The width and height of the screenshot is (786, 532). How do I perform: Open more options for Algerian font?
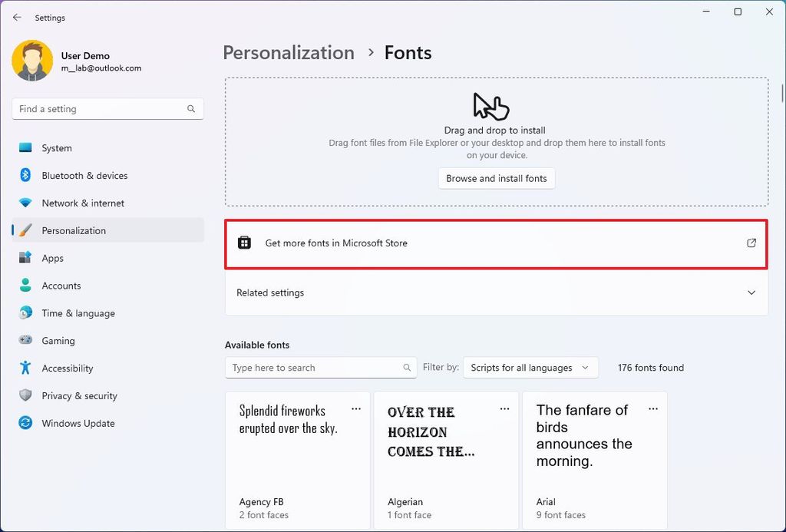(504, 409)
